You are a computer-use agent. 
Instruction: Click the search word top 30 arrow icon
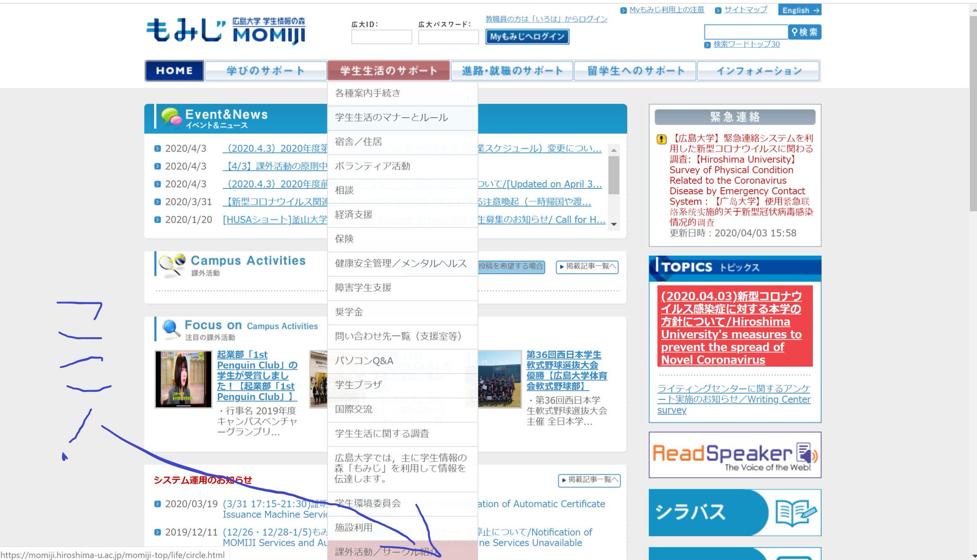tap(707, 45)
